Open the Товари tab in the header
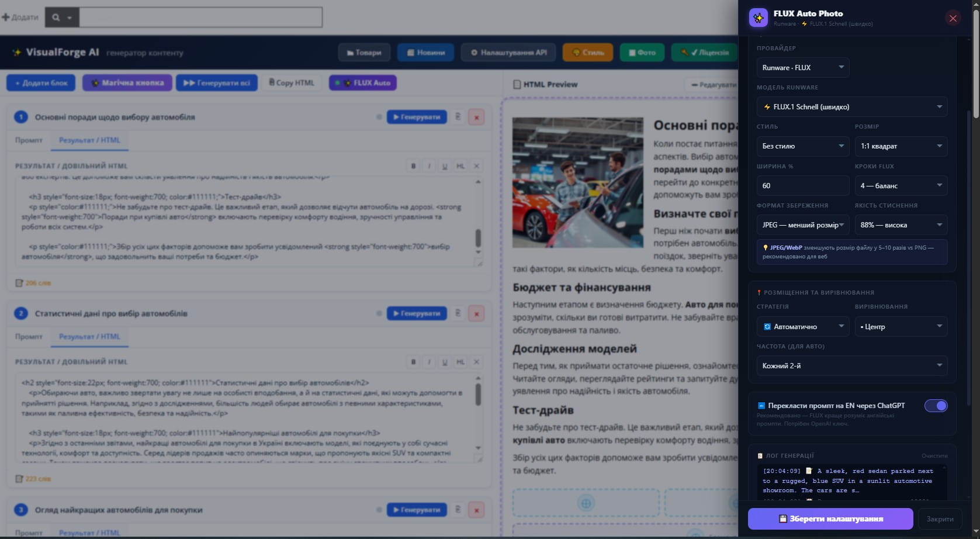Viewport: 980px width, 539px height. click(x=364, y=53)
